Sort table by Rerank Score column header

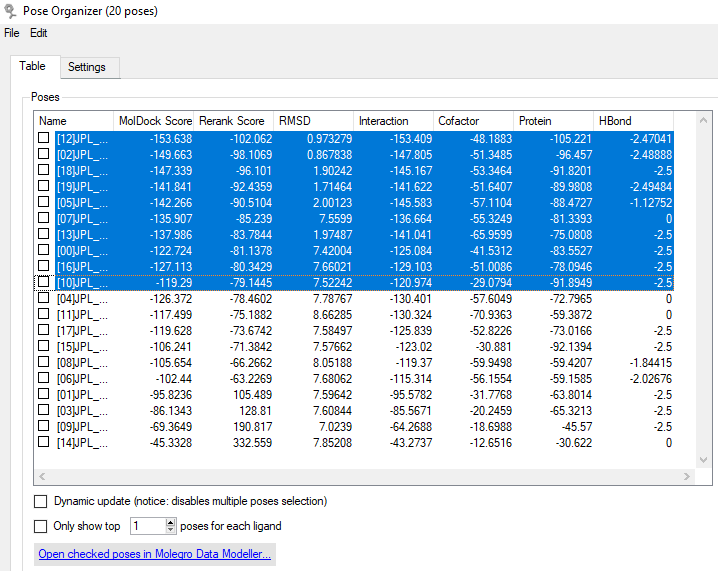[233, 121]
